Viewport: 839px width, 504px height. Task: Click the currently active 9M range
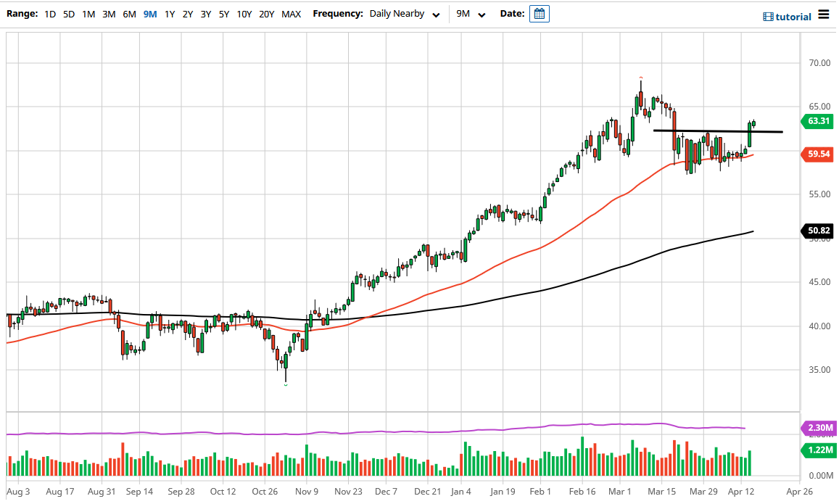pyautogui.click(x=149, y=13)
